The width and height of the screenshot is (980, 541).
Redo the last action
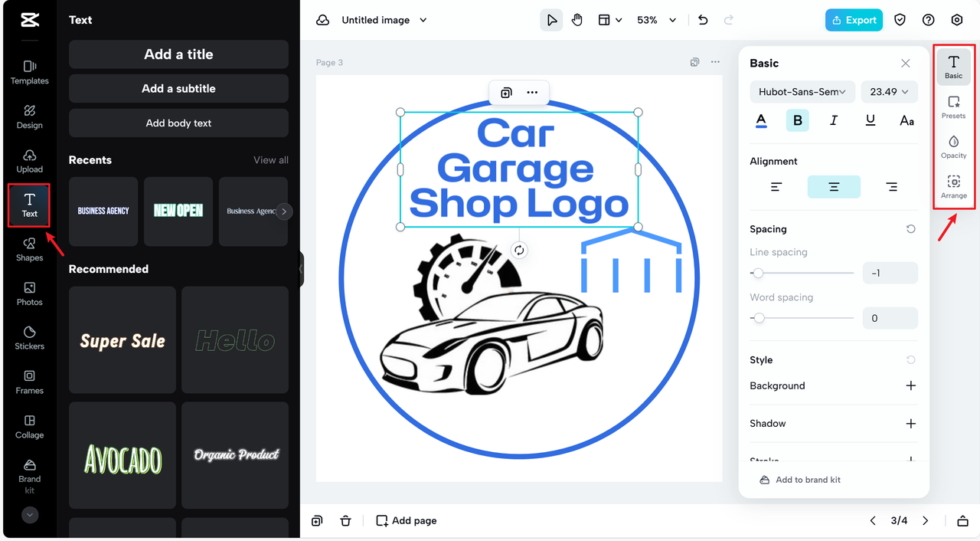(728, 20)
